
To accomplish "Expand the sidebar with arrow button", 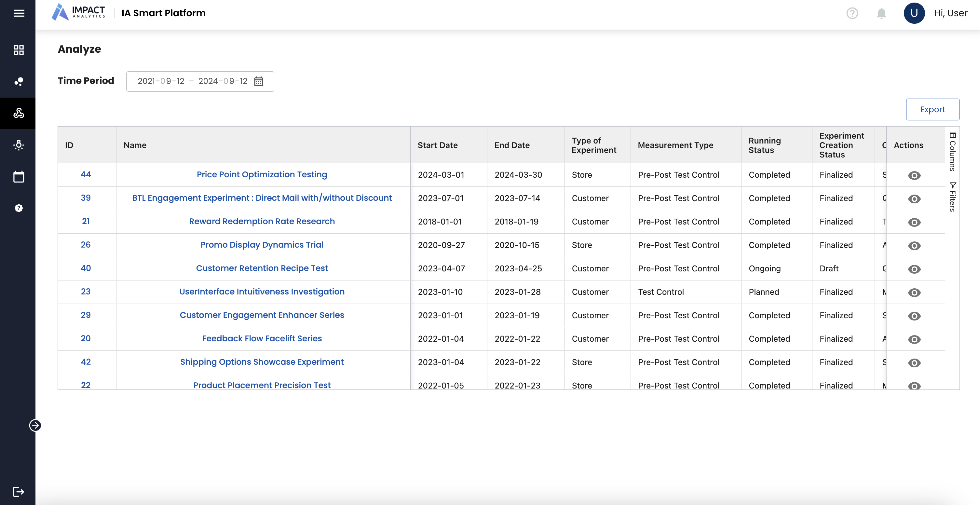I will (35, 425).
